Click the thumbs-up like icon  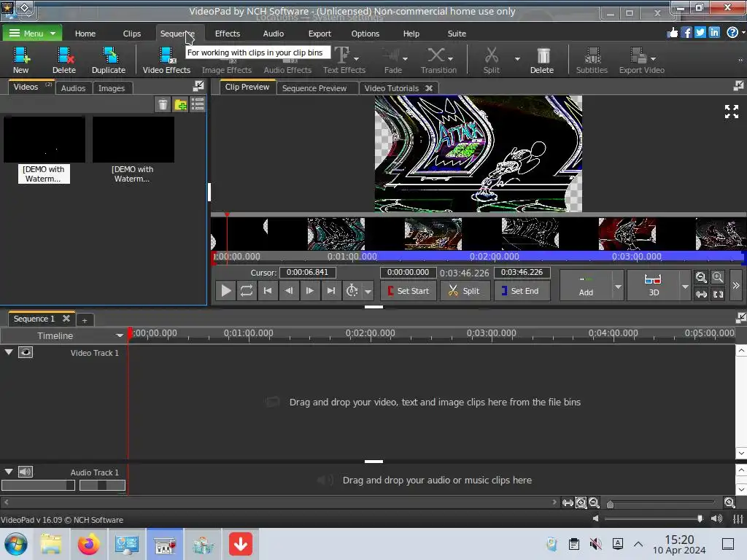click(672, 32)
